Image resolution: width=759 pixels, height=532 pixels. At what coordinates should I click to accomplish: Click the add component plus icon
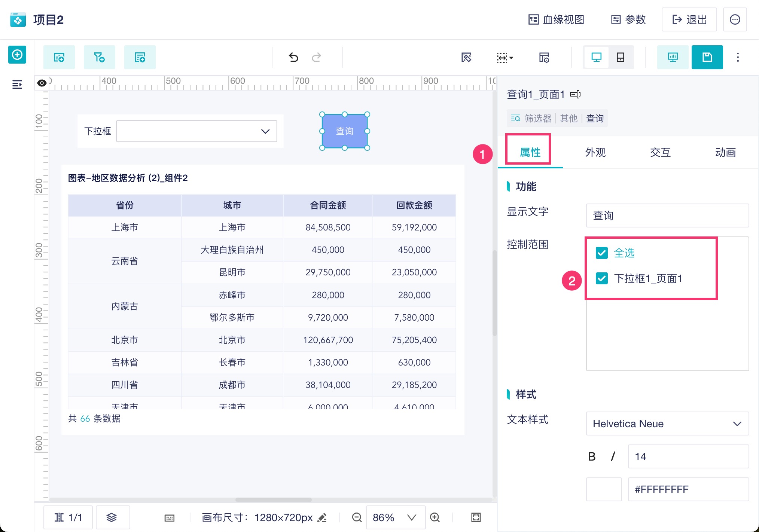tap(17, 55)
